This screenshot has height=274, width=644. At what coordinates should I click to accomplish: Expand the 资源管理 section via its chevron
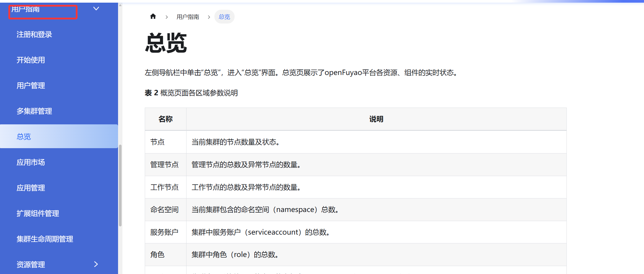[96, 264]
